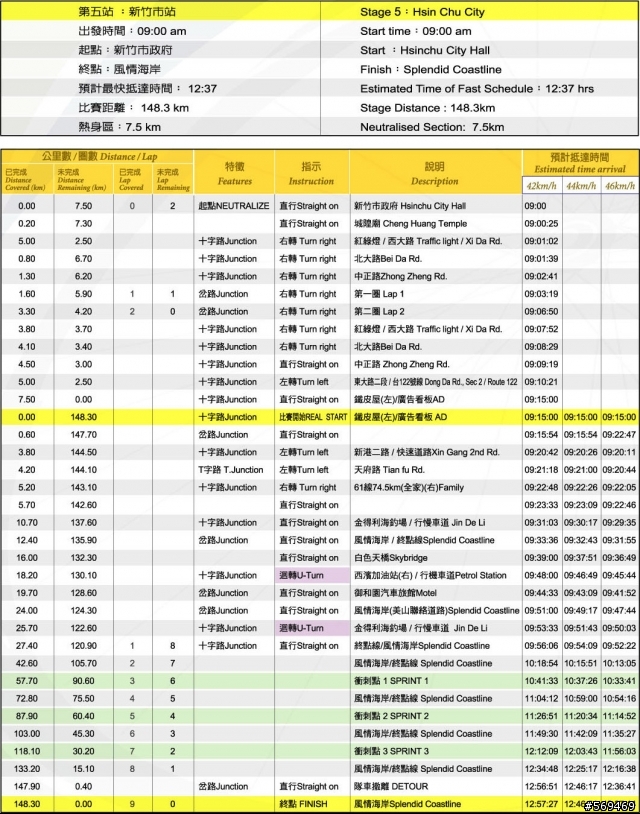Click the 'Instruction' column header
Image resolution: width=640 pixels, height=814 pixels.
click(311, 181)
